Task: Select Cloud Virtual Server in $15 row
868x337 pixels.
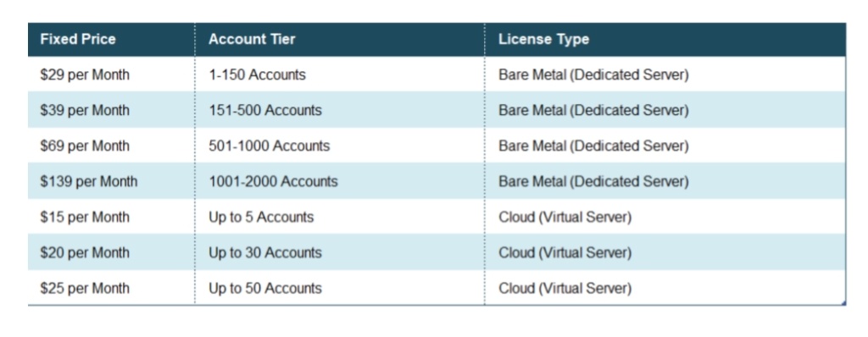Action: tap(665, 217)
